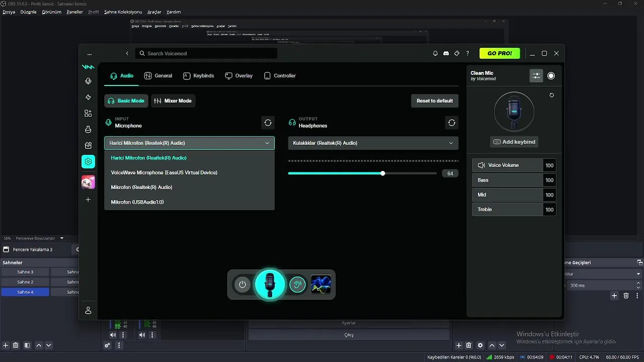Switch to the Controller tab
This screenshot has width=644, height=362.
point(280,76)
